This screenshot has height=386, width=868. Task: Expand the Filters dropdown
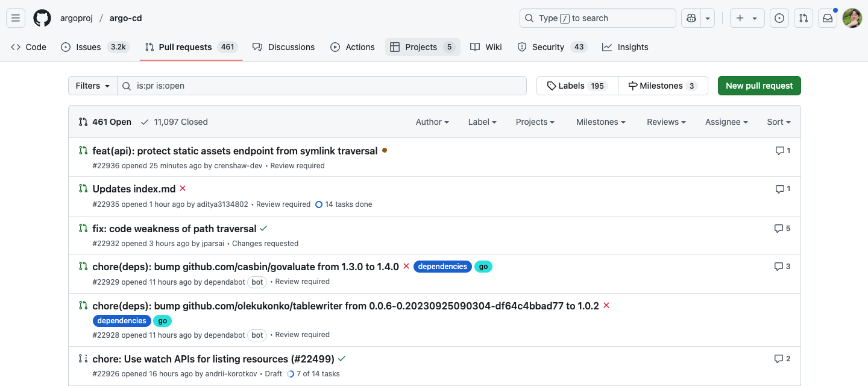(93, 86)
